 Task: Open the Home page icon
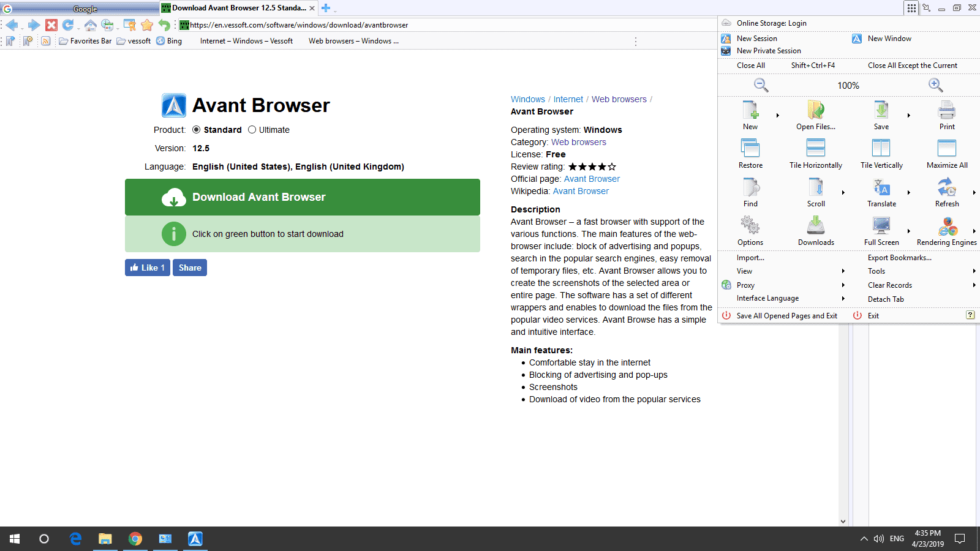pos(91,25)
